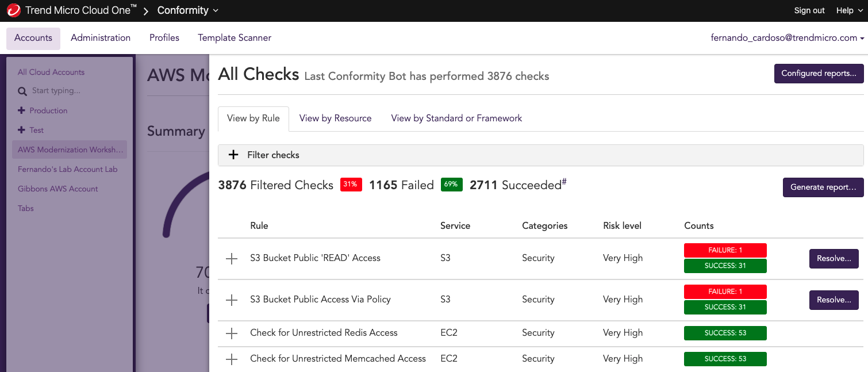The height and width of the screenshot is (372, 868).
Task: Switch to the View by Resource tab
Action: [336, 118]
